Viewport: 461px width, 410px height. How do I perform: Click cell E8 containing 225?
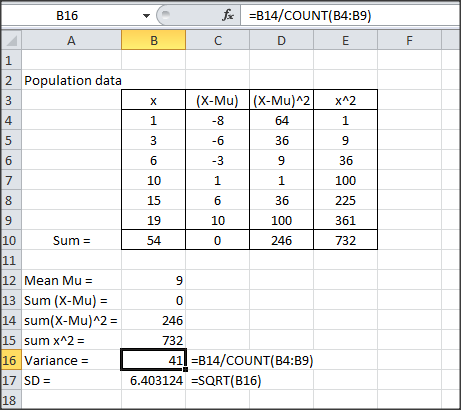[345, 200]
